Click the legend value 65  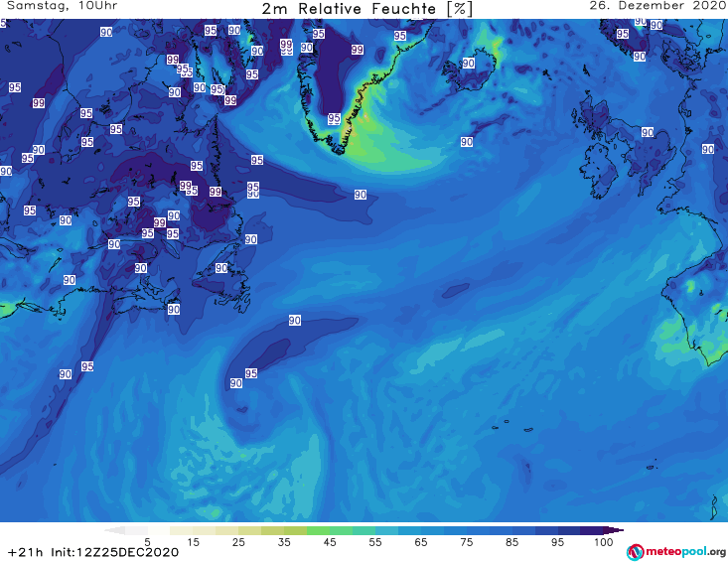(421, 542)
